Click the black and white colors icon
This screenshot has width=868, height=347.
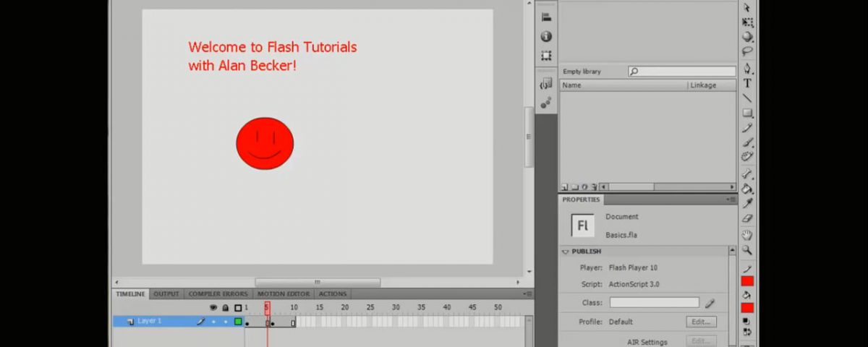(747, 321)
